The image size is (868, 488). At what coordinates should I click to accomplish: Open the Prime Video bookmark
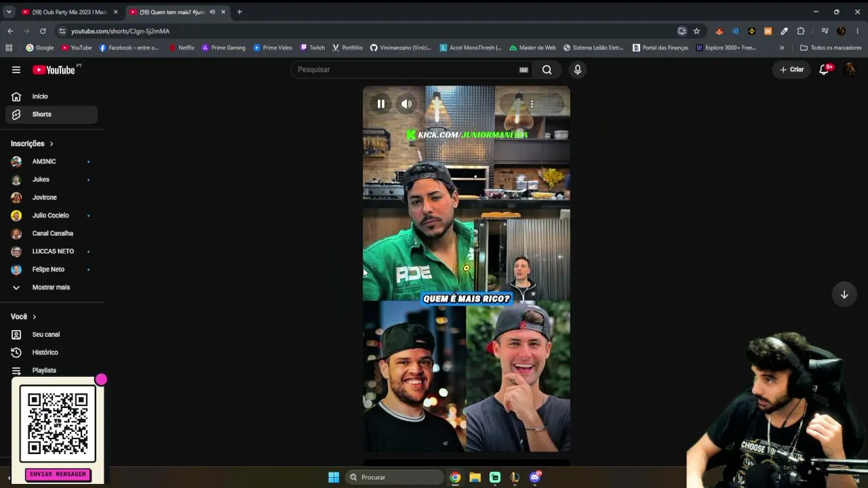click(273, 47)
